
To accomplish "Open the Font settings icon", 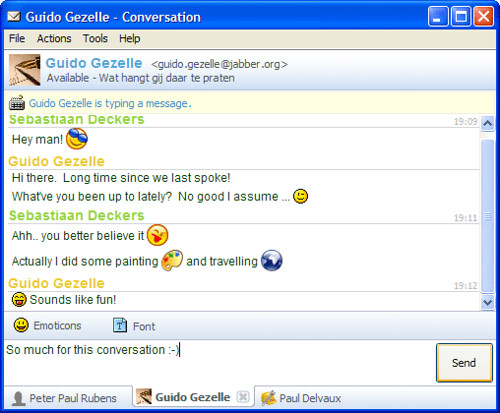I will coord(120,325).
